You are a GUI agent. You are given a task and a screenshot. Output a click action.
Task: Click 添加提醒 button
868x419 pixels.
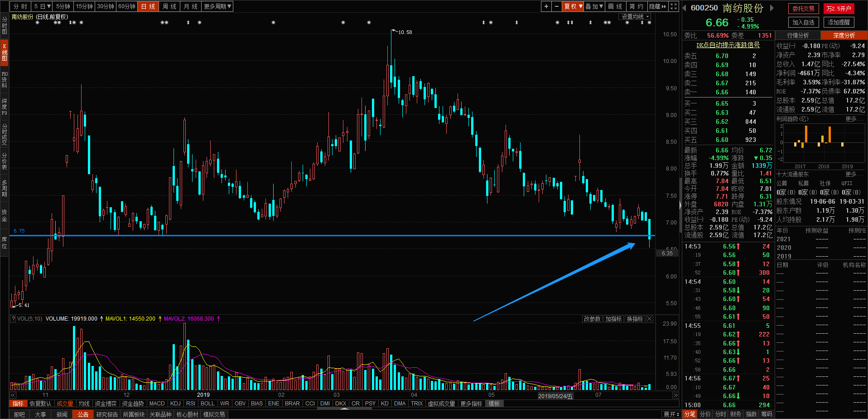click(x=839, y=22)
